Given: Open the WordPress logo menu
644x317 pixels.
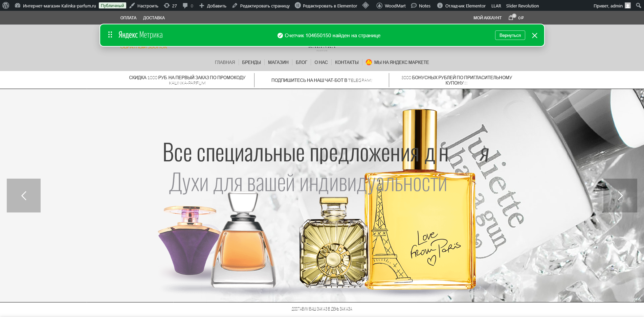Looking at the screenshot, I should 5,5.
